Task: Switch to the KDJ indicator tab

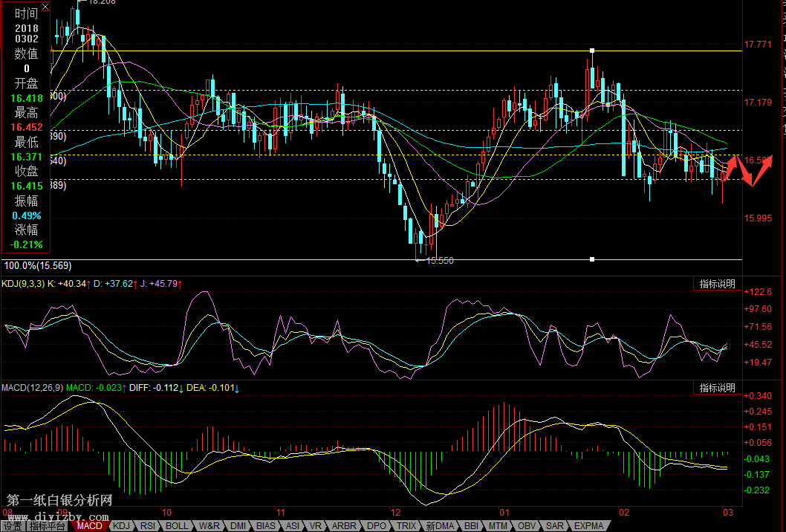Action: 121,526
